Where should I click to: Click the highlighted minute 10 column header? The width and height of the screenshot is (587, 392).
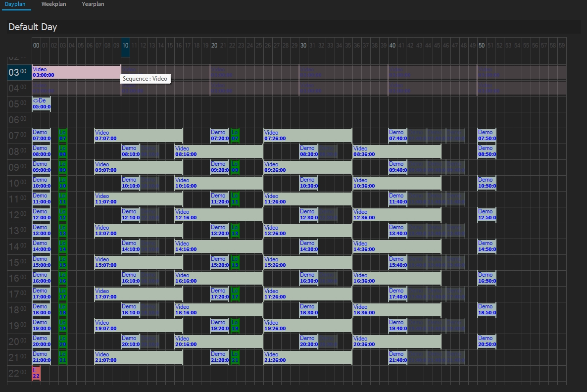(x=125, y=45)
